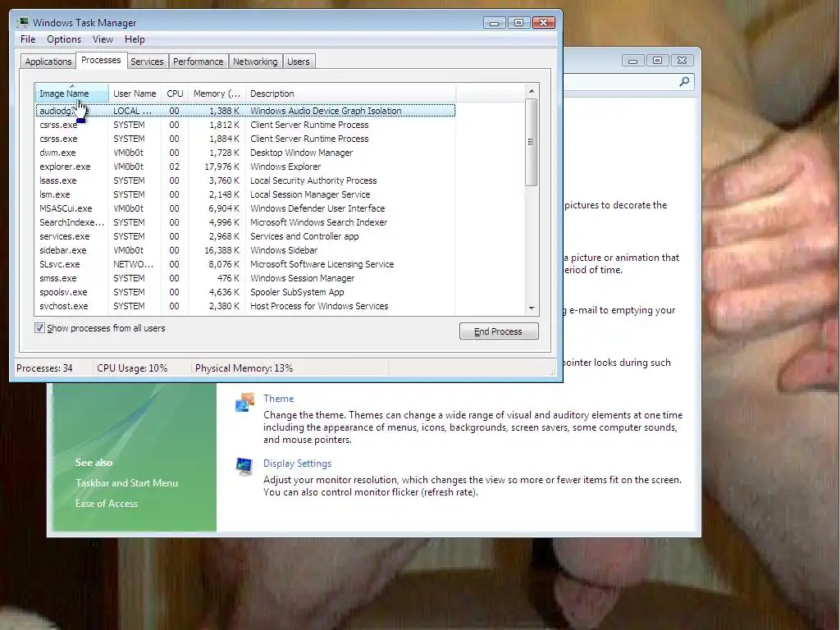Minimize the Windows Task Manager window
Image resolution: width=840 pixels, height=630 pixels.
(494, 22)
